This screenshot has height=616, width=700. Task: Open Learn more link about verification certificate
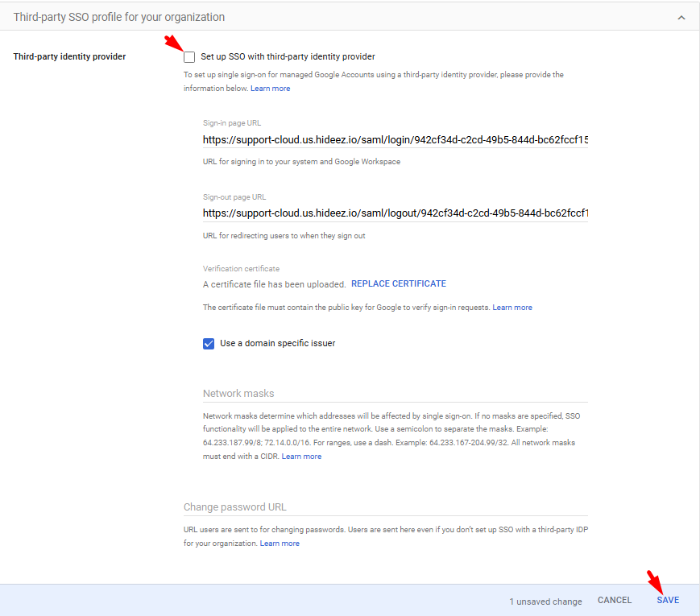coord(512,308)
